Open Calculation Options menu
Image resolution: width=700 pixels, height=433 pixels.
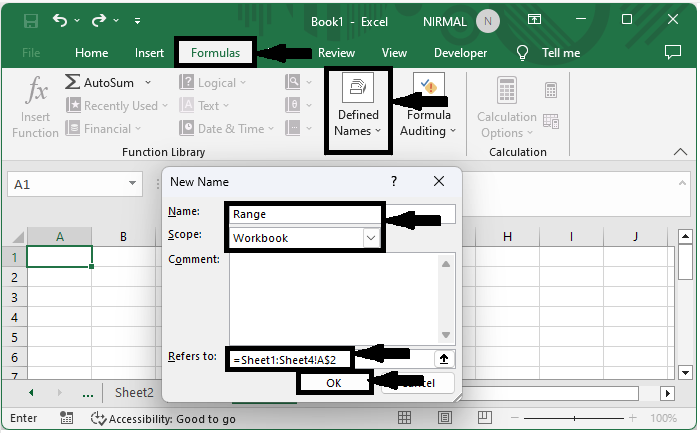[x=507, y=107]
